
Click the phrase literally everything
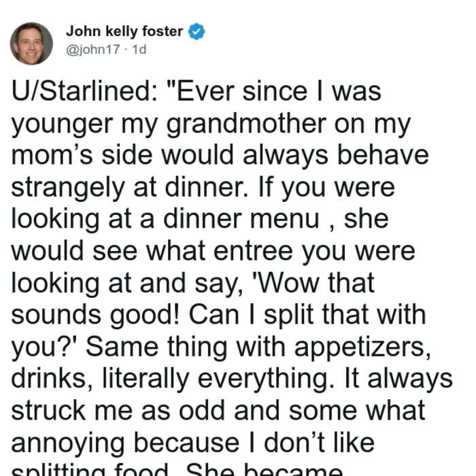pos(216,379)
